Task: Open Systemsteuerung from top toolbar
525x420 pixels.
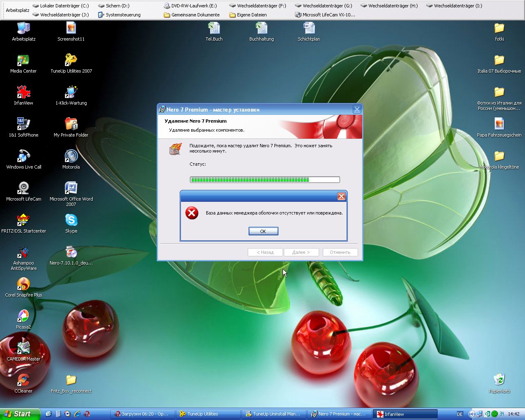Action: coord(119,15)
